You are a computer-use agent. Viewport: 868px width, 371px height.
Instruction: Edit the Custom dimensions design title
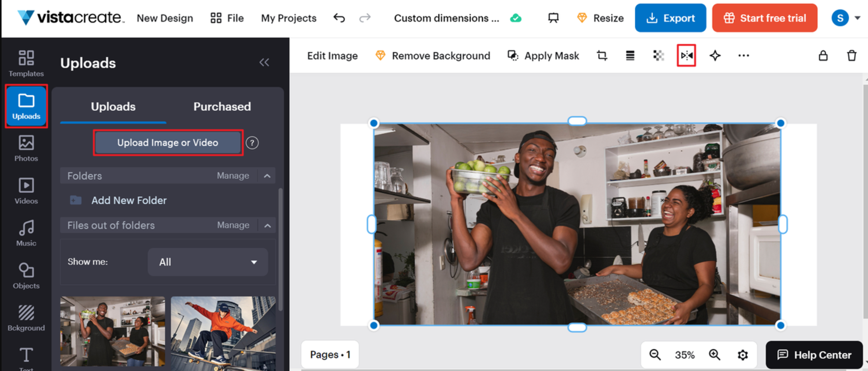point(446,18)
